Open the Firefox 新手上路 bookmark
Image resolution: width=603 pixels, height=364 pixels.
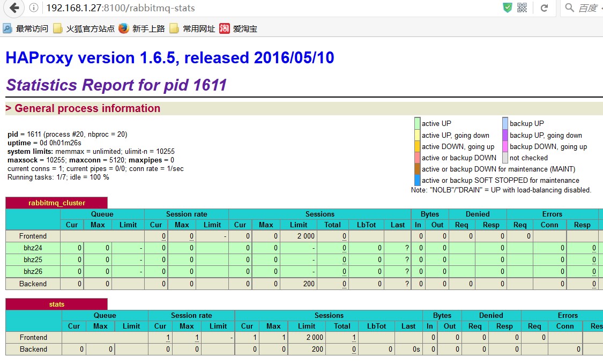(x=142, y=28)
